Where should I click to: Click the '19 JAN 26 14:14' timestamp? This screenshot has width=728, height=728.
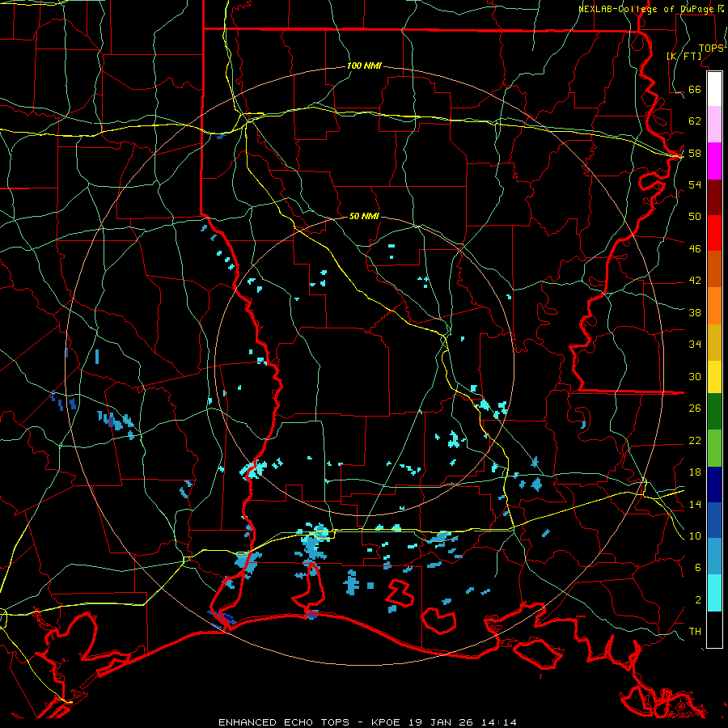(463, 722)
